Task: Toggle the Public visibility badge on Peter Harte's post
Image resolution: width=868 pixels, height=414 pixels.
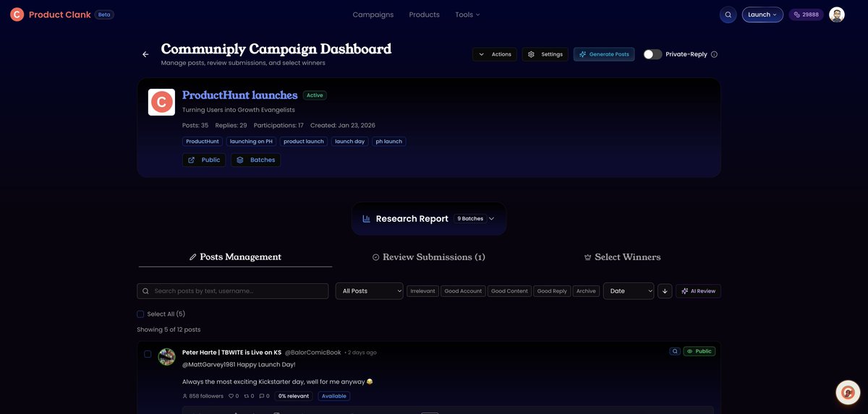Action: click(x=699, y=351)
